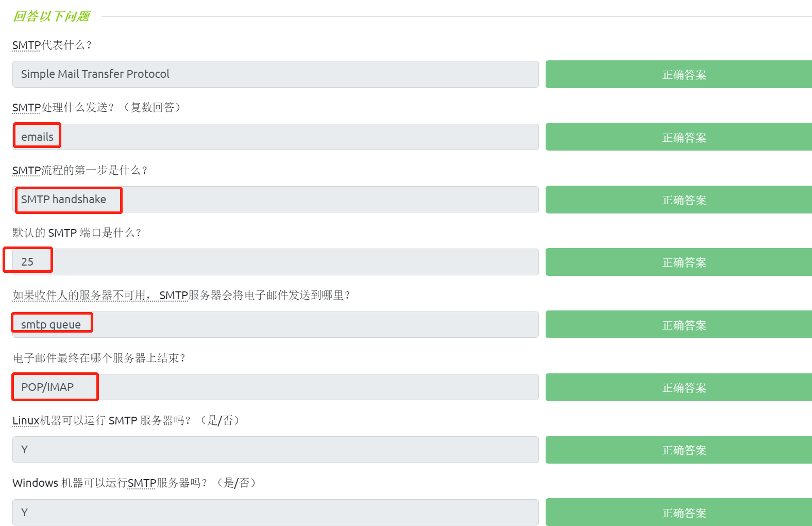Image resolution: width=812 pixels, height=526 pixels.
Task: Click the input field containing emails
Action: point(276,137)
